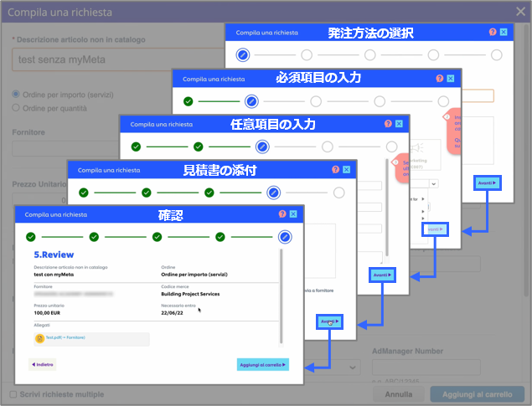The width and height of the screenshot is (532, 406).
Task: Click the active pencil step in 任意項目の入力 dialog
Action: pos(262,146)
